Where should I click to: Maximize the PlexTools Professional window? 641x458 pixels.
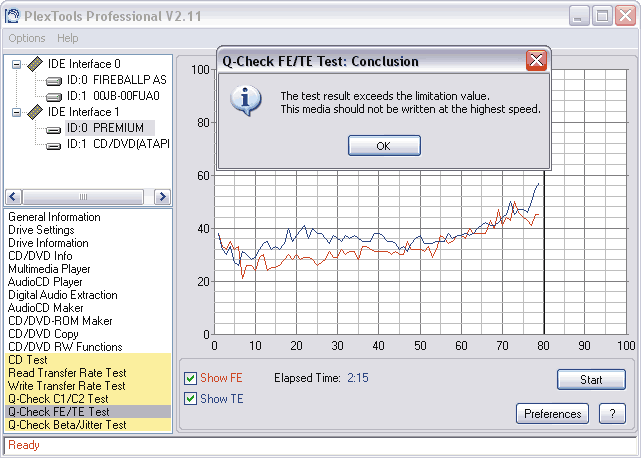click(x=602, y=16)
